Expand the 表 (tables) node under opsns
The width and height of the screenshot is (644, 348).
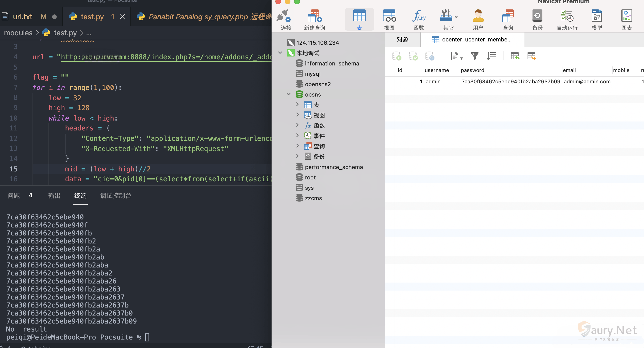tap(297, 104)
